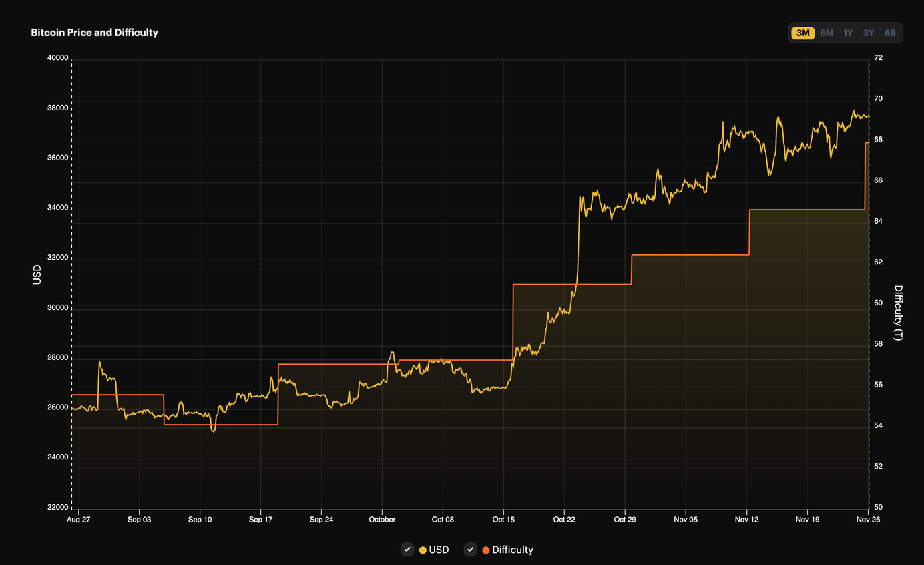Image resolution: width=924 pixels, height=565 pixels.
Task: Show All historical data
Action: pyautogui.click(x=889, y=32)
